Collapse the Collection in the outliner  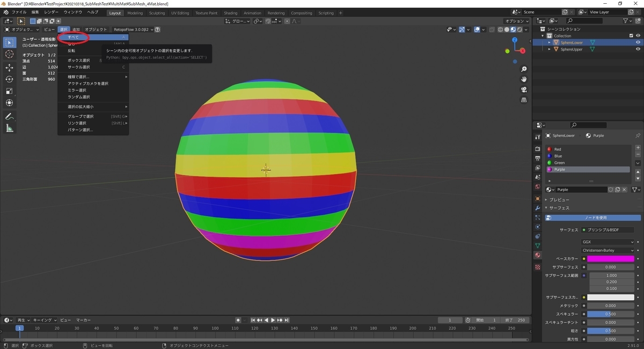pyautogui.click(x=543, y=36)
